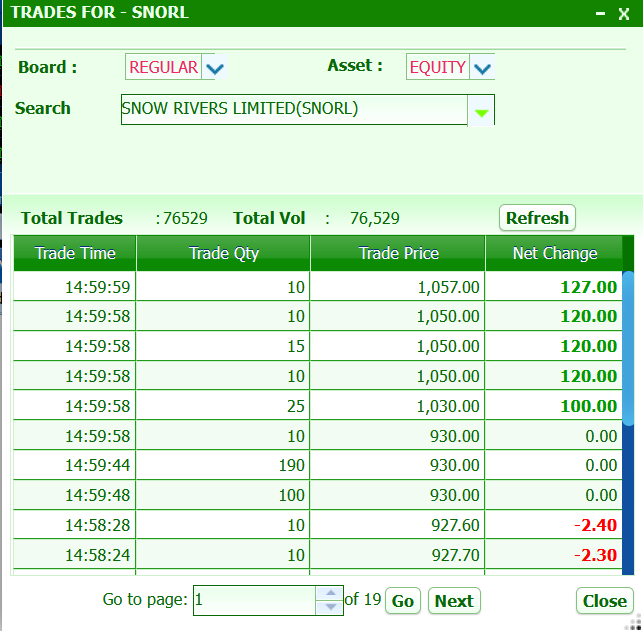The height and width of the screenshot is (631, 643).
Task: Select trade quantity 190 cell
Action: (x=223, y=465)
